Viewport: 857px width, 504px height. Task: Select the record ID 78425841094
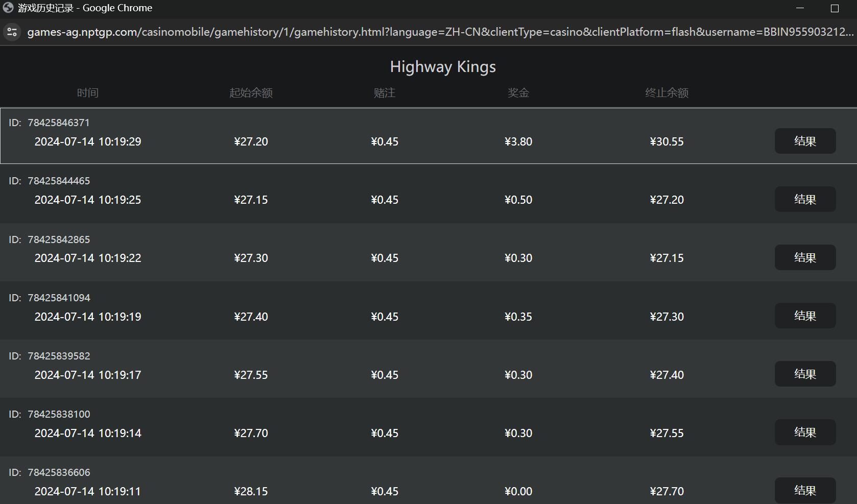coord(58,298)
